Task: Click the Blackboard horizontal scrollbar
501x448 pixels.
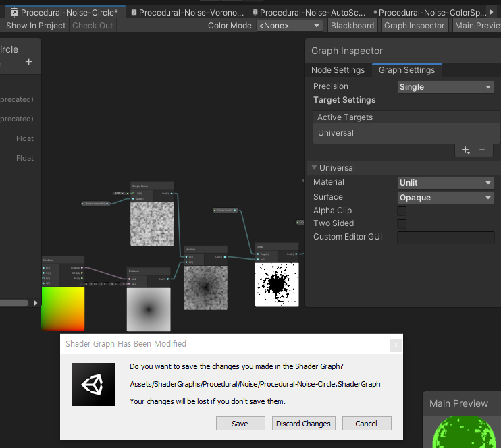Action: 14,303
